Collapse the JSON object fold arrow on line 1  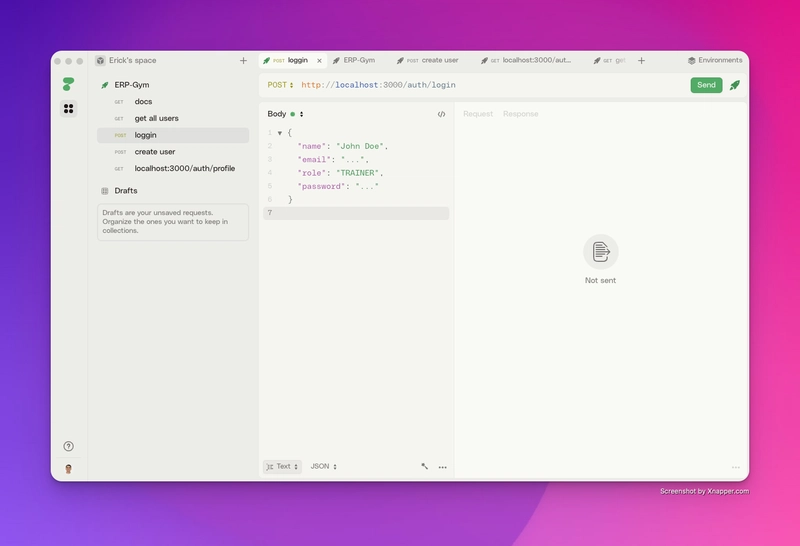pos(280,133)
